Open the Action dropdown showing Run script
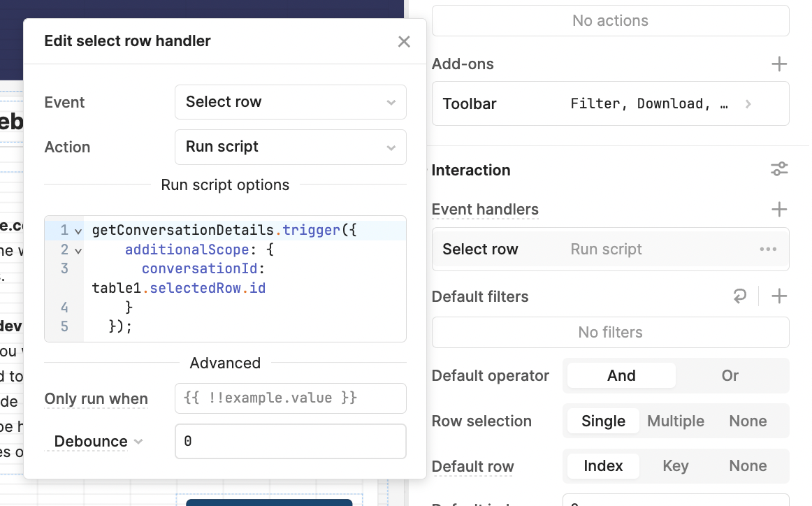 pos(291,147)
